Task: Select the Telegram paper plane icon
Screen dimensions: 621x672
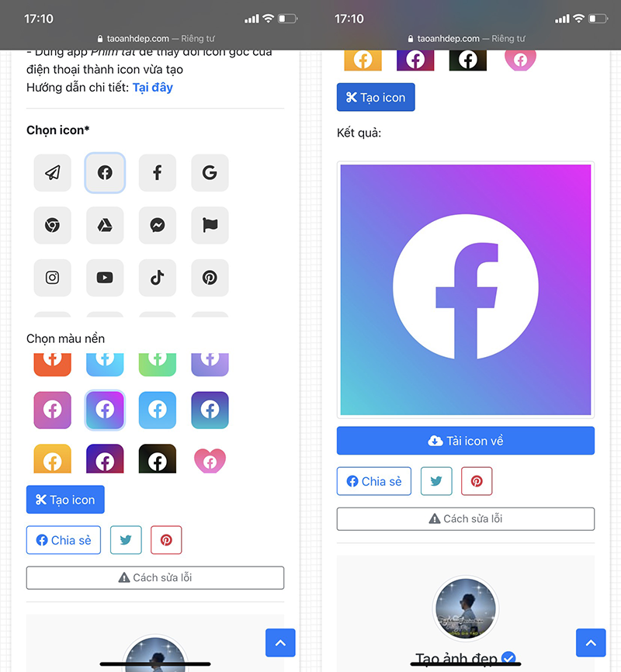Action: [x=52, y=173]
